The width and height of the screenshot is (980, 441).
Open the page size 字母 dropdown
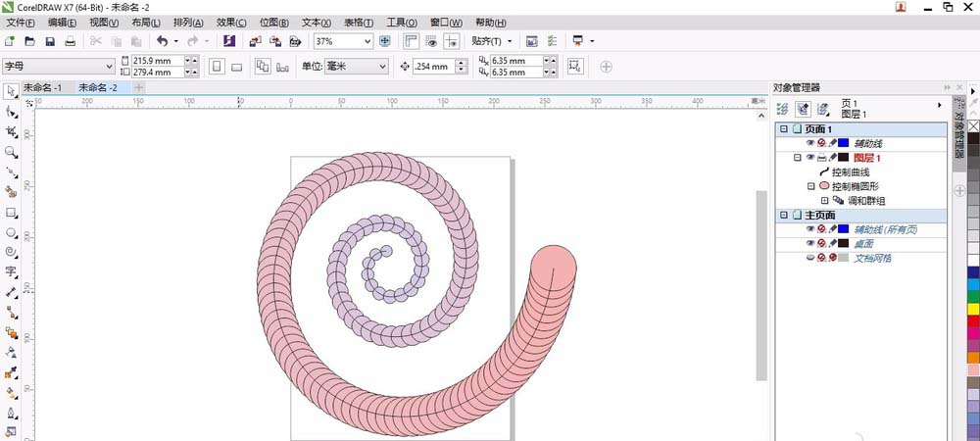point(110,67)
